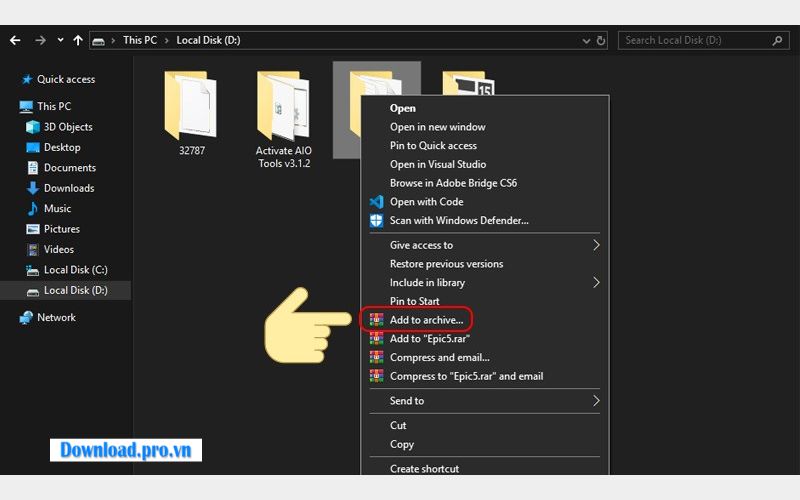Image resolution: width=800 pixels, height=500 pixels.
Task: Click the drive icon in address bar
Action: pyautogui.click(x=98, y=41)
